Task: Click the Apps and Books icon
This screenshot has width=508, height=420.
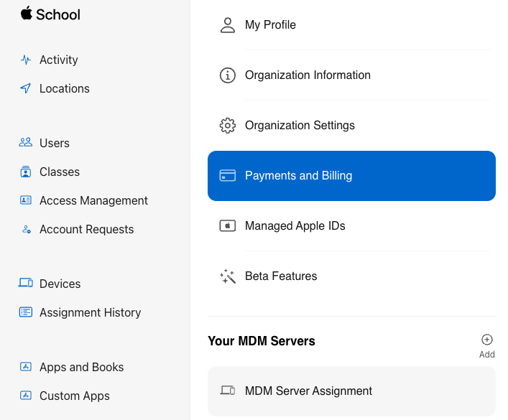Action: [x=26, y=367]
